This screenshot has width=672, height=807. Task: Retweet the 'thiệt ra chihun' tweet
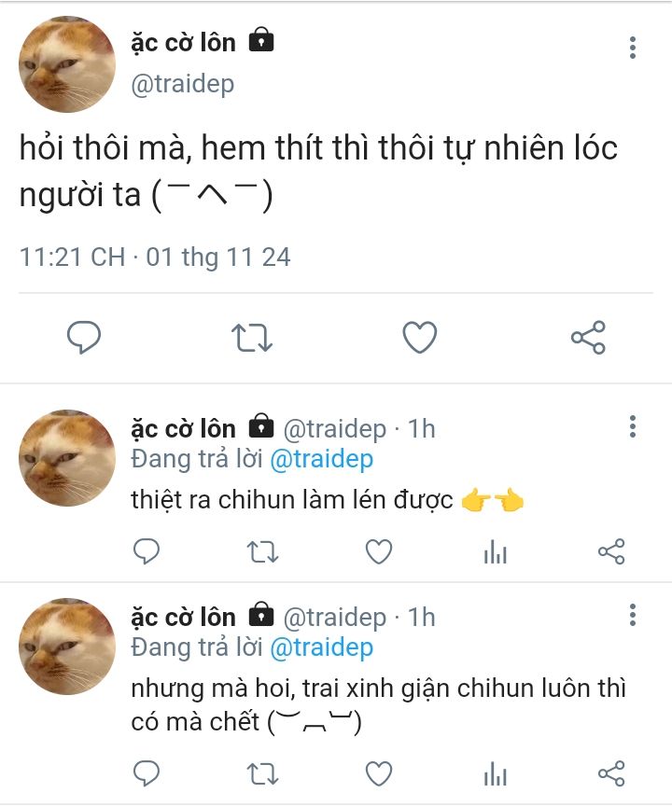coord(262,552)
